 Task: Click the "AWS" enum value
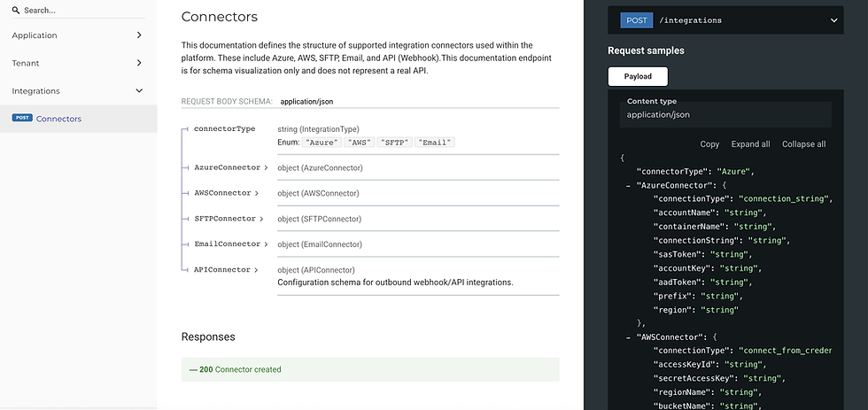pos(360,143)
